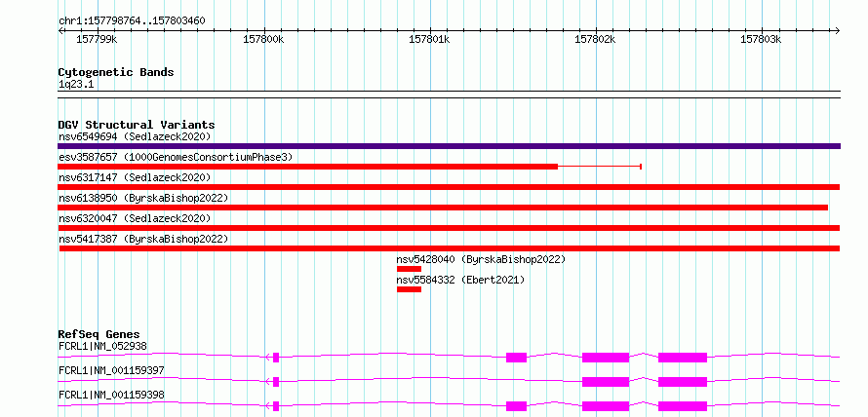
Task: Open the nsv6138950 (ByrskaBishop2022) label
Action: (x=143, y=198)
